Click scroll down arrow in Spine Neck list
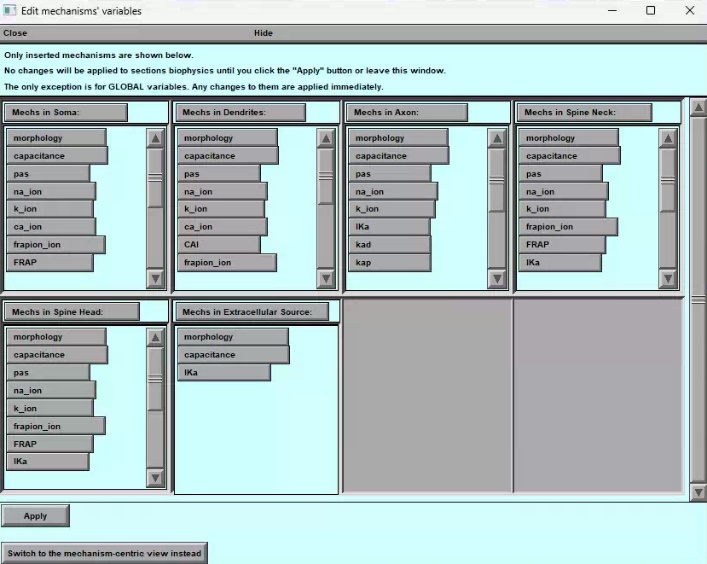The height and width of the screenshot is (564, 707). point(668,279)
